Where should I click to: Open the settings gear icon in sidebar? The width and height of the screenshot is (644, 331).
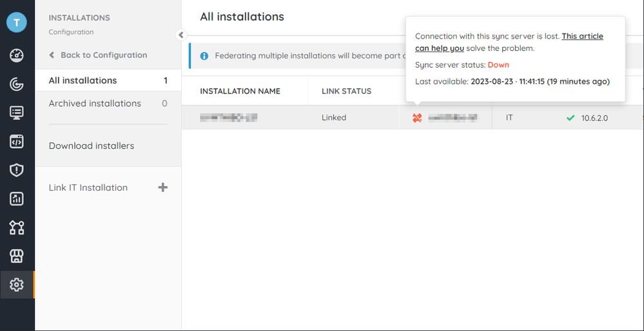[x=17, y=285]
